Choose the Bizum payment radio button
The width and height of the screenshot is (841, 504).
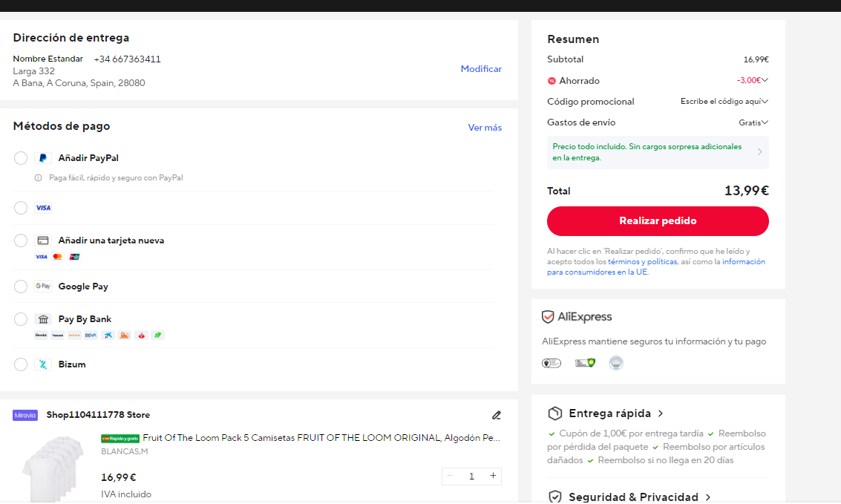(x=21, y=364)
